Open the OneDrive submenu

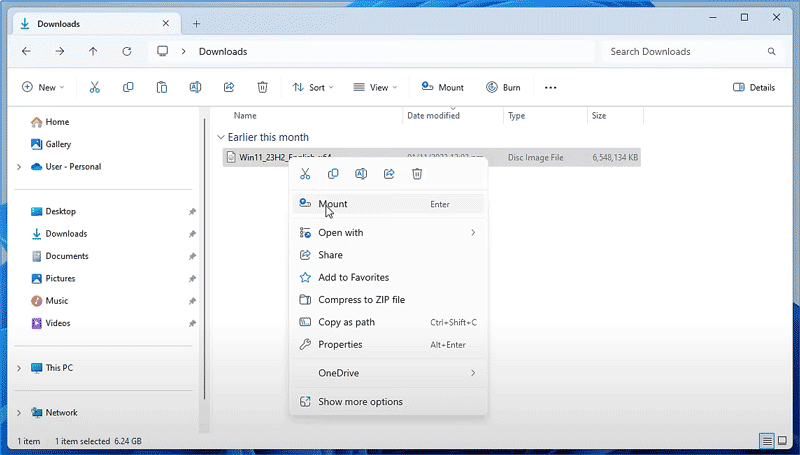coord(388,373)
